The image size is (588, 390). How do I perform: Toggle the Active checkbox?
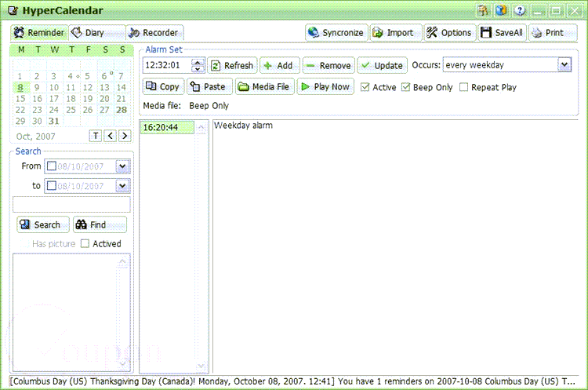click(x=365, y=87)
